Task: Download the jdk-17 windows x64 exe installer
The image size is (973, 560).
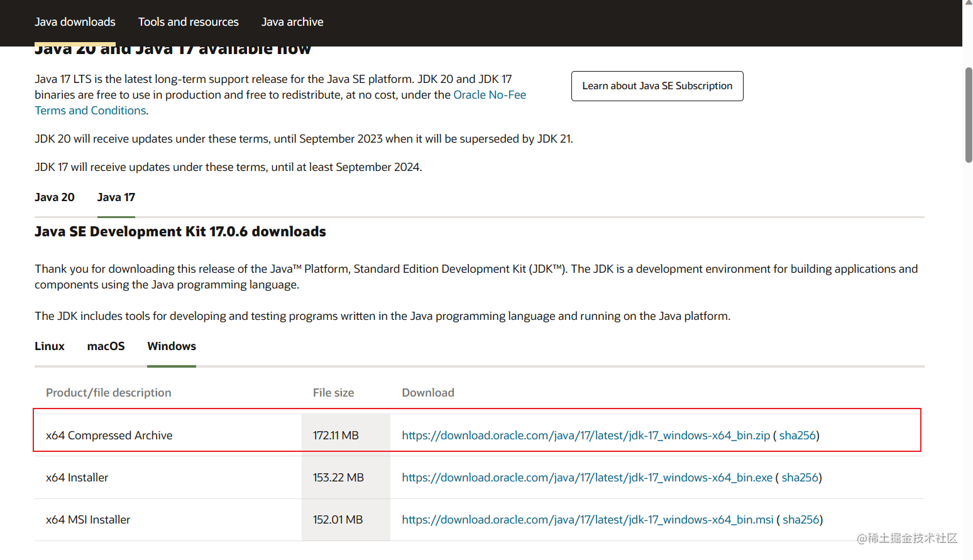Action: click(x=587, y=478)
